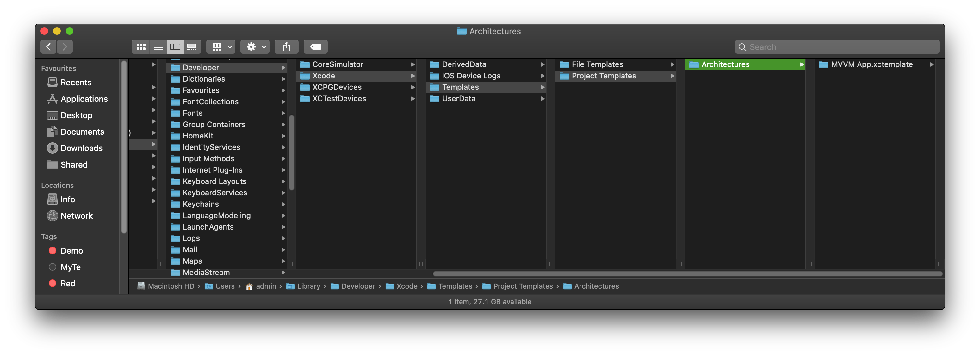
Task: Go back with the left arrow
Action: click(x=48, y=47)
